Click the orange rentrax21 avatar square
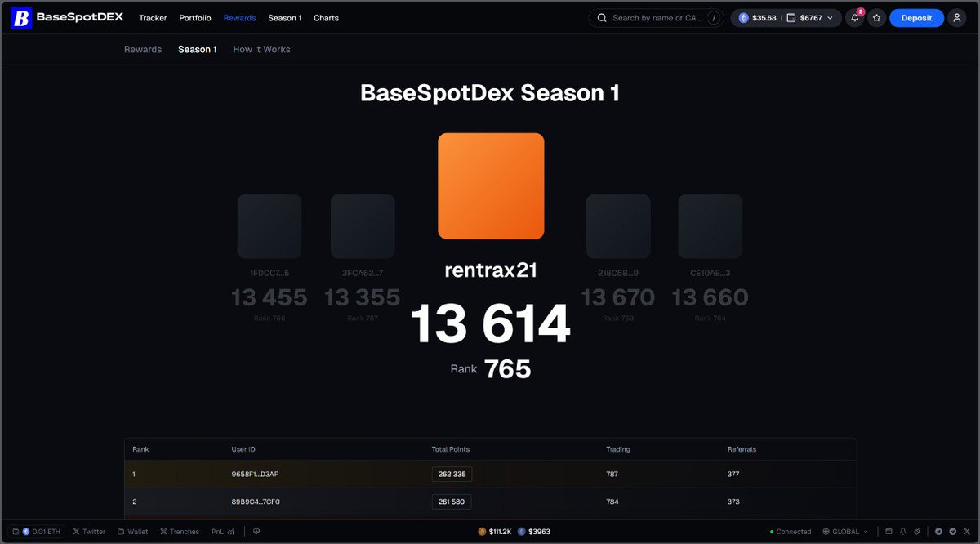 pos(491,186)
